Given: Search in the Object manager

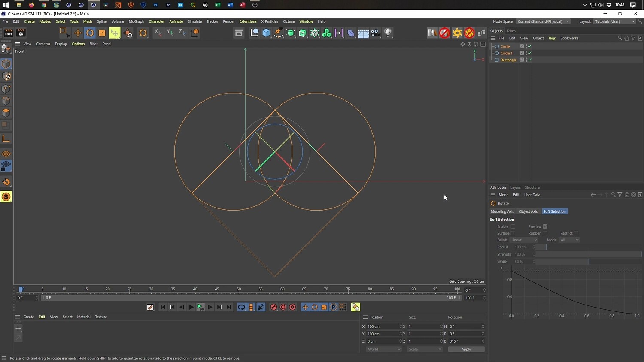Looking at the screenshot, I should tap(620, 38).
